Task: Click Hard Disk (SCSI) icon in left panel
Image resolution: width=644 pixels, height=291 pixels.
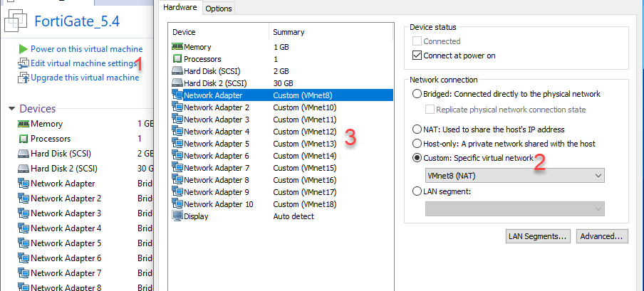Action: click(x=23, y=154)
